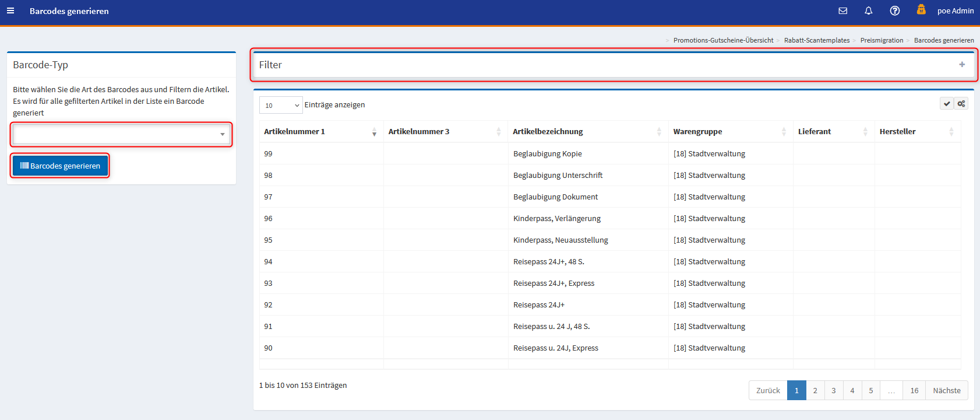
Task: Open the mail envelope messages icon
Action: [842, 10]
